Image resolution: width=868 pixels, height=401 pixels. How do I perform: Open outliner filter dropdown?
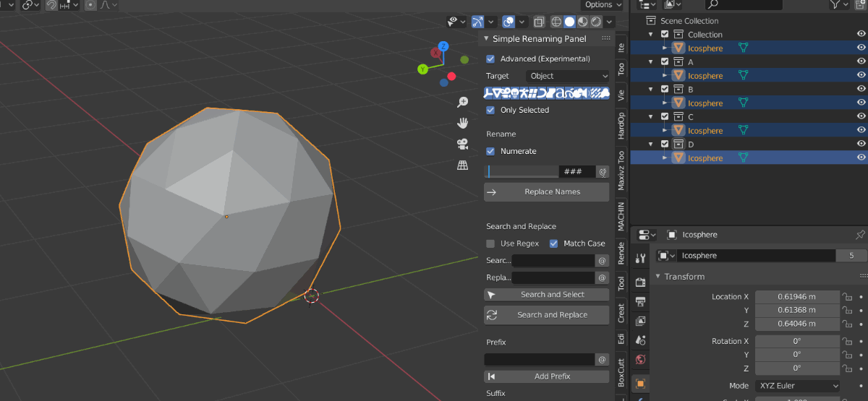coord(839,5)
